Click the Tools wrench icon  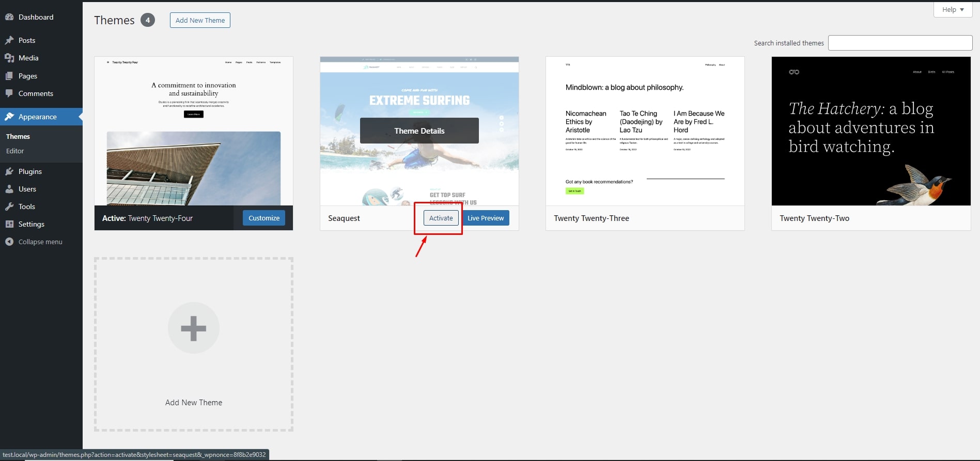(x=9, y=206)
